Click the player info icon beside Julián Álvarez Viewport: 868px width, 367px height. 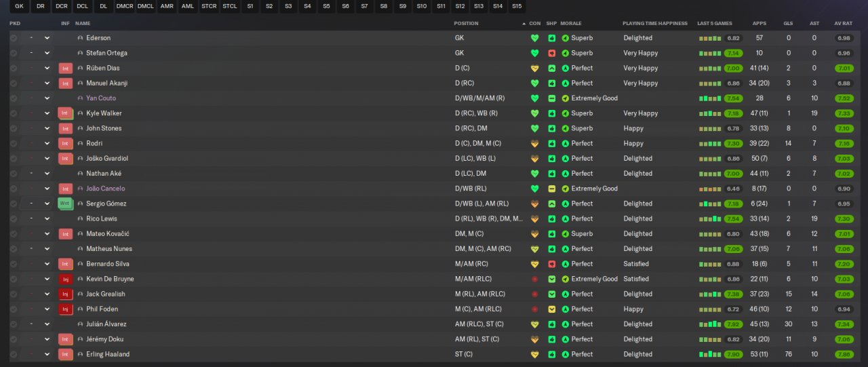80,324
